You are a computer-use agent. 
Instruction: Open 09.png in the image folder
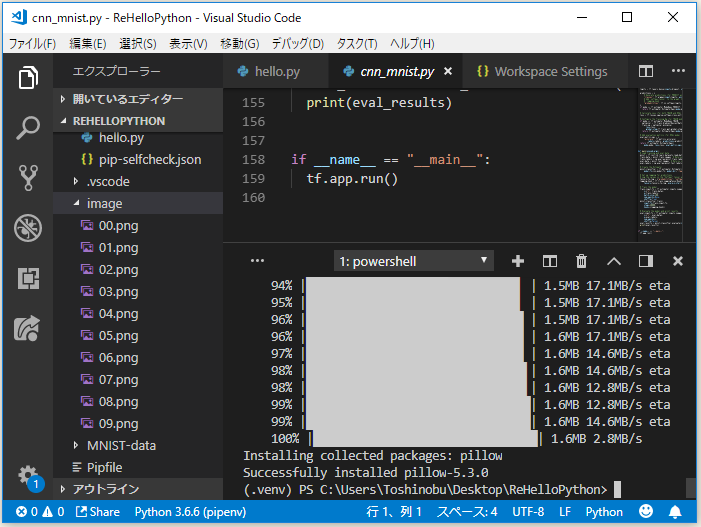click(x=138, y=423)
